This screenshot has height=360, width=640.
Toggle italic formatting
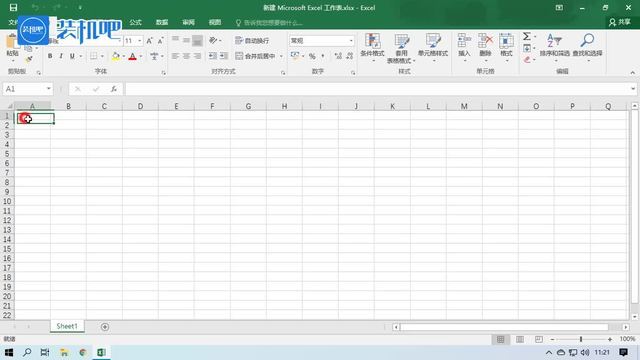tap(61, 56)
